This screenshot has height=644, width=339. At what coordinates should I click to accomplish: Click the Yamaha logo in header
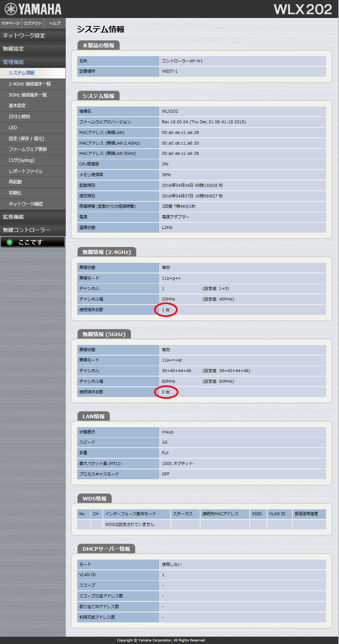coord(33,9)
